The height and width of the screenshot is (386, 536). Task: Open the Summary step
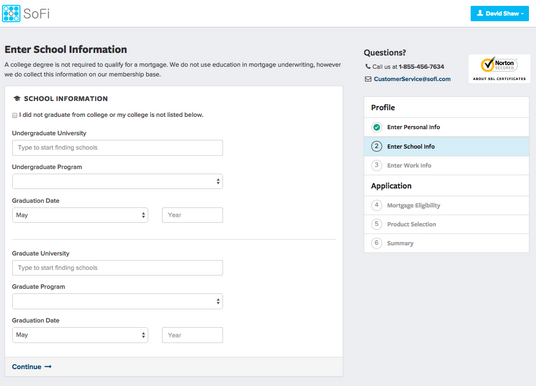(x=446, y=243)
